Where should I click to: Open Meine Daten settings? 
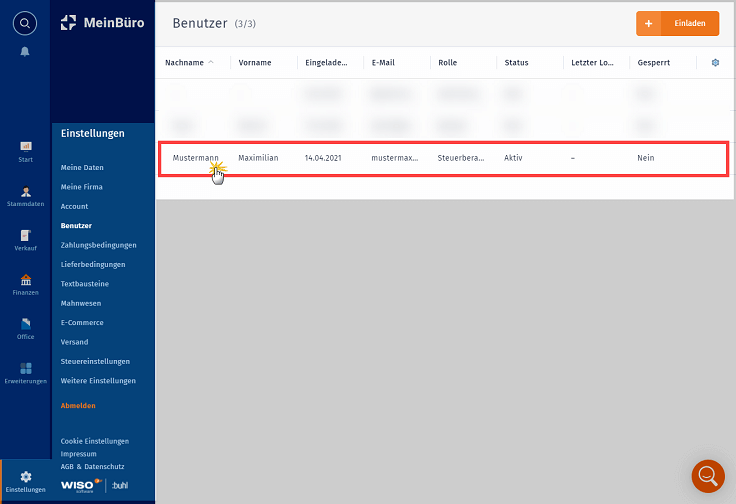pos(82,168)
